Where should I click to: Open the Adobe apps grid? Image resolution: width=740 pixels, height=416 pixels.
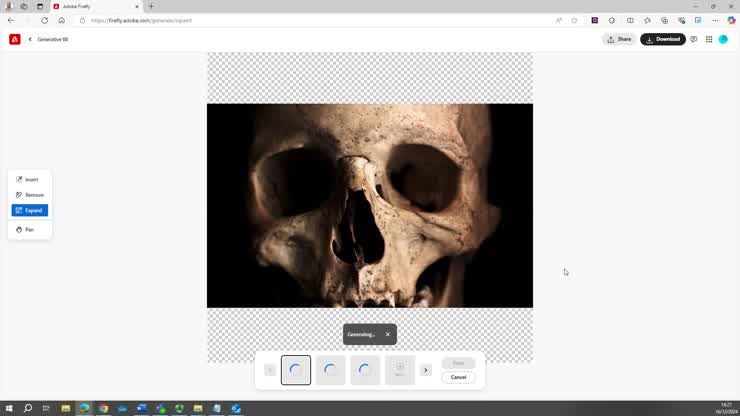point(709,39)
